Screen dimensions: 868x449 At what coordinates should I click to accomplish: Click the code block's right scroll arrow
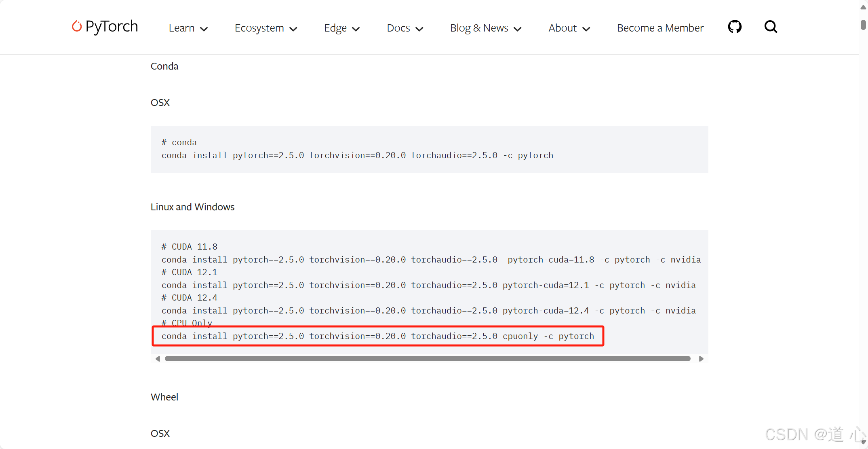701,359
